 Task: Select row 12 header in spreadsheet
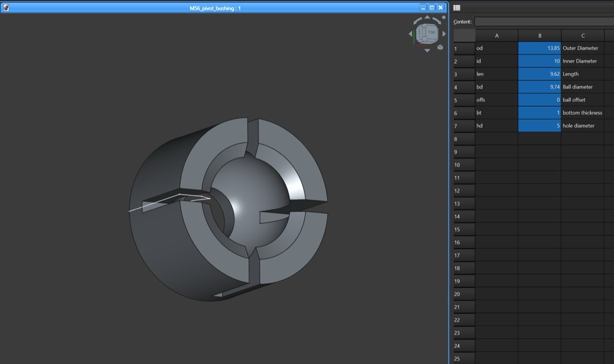[x=464, y=191]
